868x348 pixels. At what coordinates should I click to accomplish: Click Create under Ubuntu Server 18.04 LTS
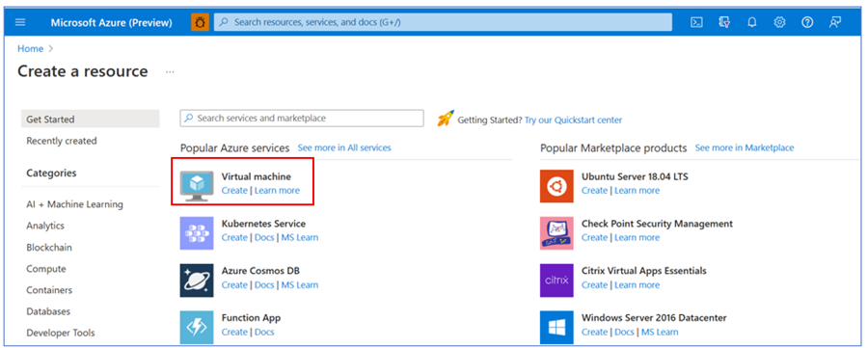594,190
